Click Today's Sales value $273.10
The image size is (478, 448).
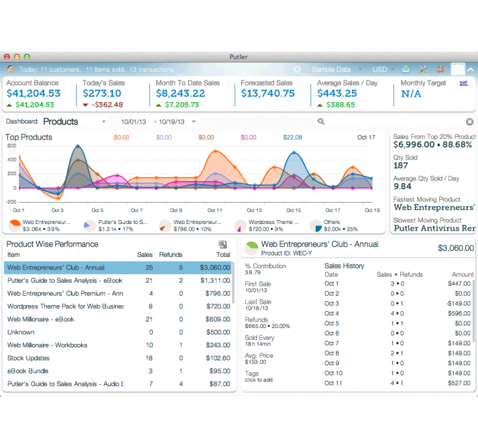(102, 93)
